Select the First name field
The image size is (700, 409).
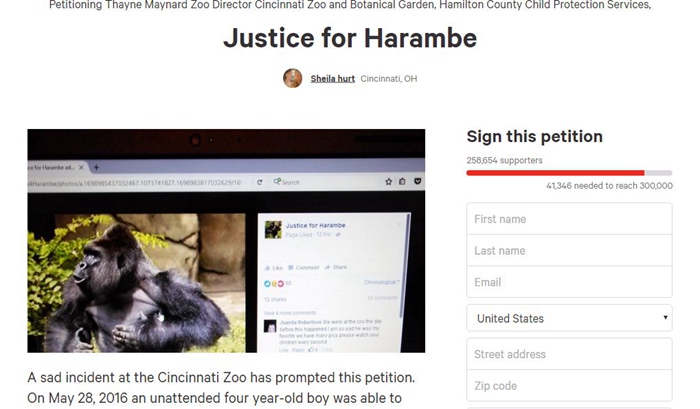pyautogui.click(x=569, y=219)
